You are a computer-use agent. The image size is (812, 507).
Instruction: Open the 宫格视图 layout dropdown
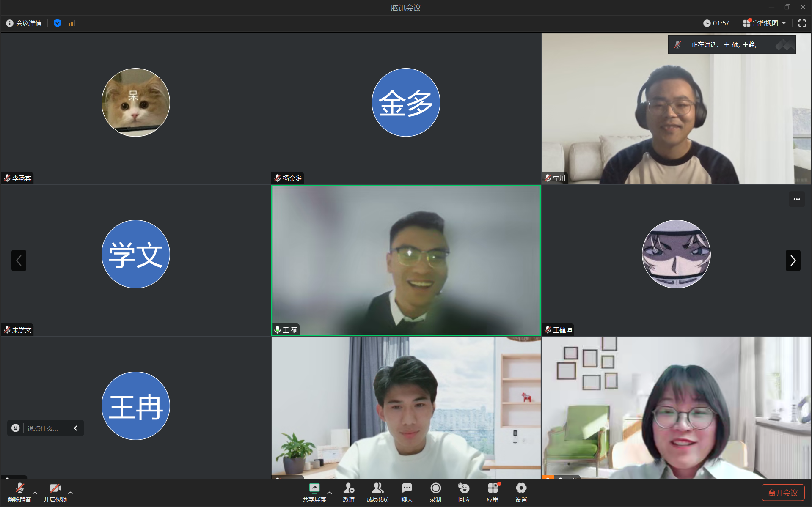tap(765, 23)
